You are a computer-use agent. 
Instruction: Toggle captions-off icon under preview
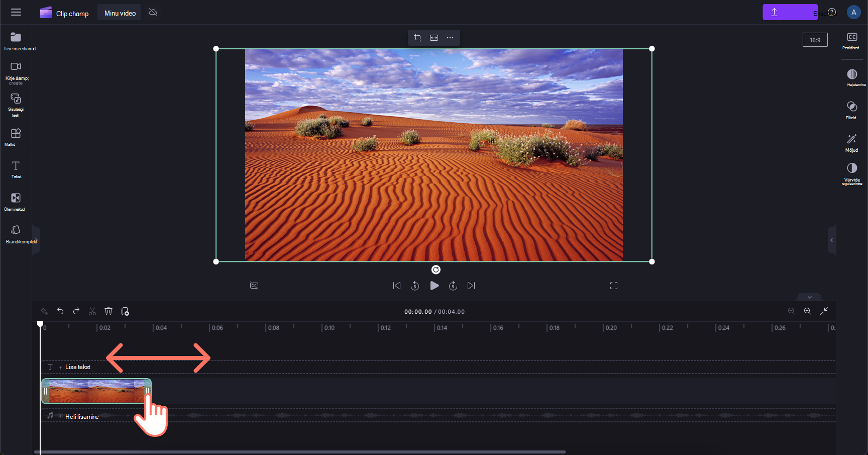254,286
